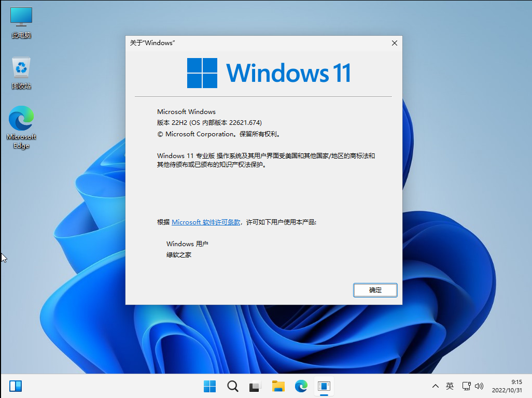
Task: Select the winver app taskbar icon
Action: point(324,386)
